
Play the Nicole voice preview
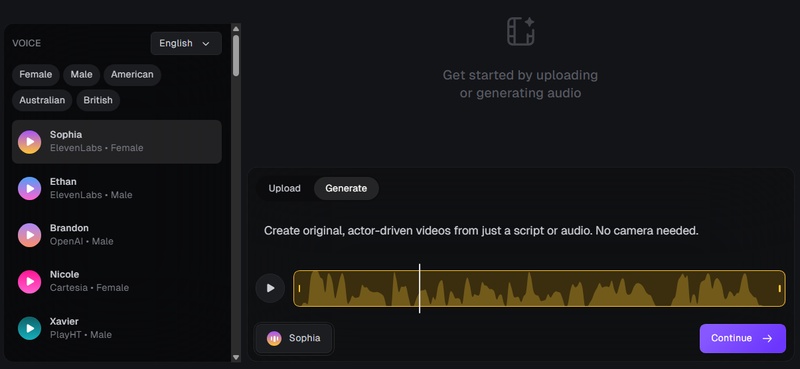pyautogui.click(x=30, y=282)
